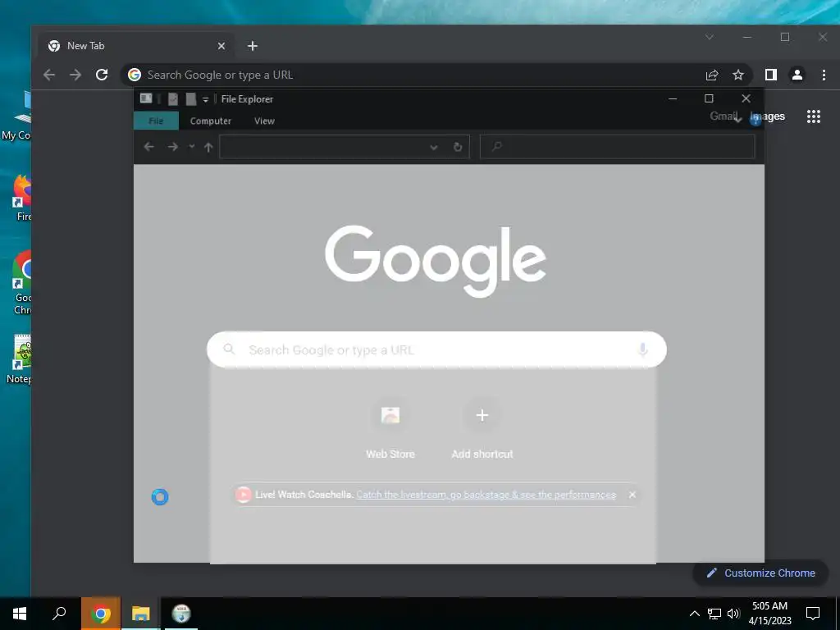Open the volume tray icon
The image size is (840, 630).
pyautogui.click(x=733, y=614)
